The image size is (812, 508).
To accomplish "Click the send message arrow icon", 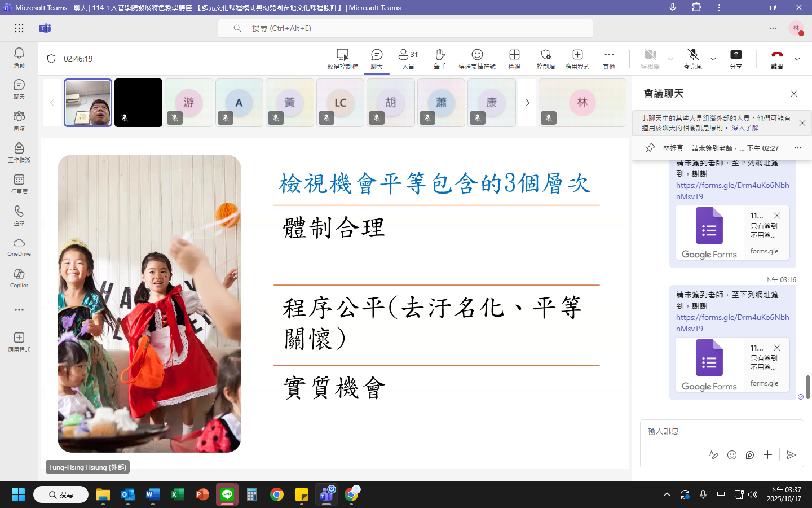I will point(791,455).
